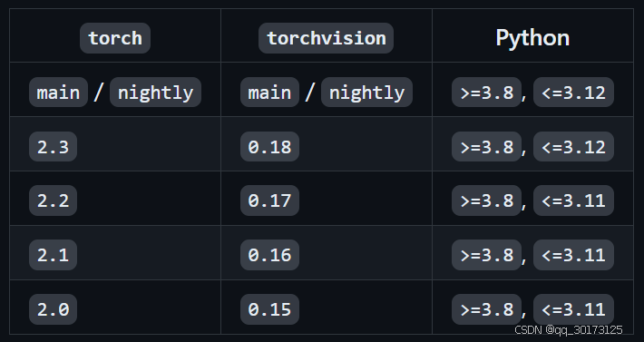
Task: Select the main badge under torchvision
Action: (269, 93)
